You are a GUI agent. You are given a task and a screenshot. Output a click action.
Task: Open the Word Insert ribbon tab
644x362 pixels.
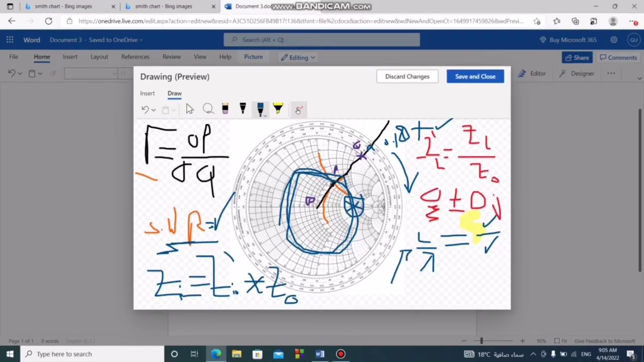(x=70, y=57)
